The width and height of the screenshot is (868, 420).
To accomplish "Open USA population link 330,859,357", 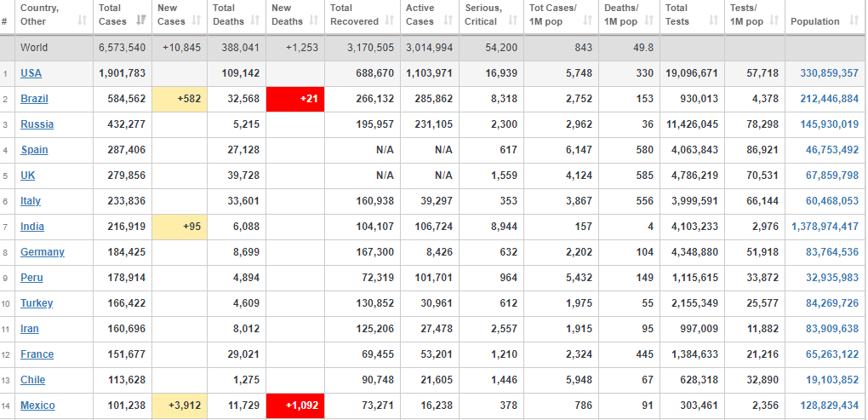I will (x=829, y=73).
